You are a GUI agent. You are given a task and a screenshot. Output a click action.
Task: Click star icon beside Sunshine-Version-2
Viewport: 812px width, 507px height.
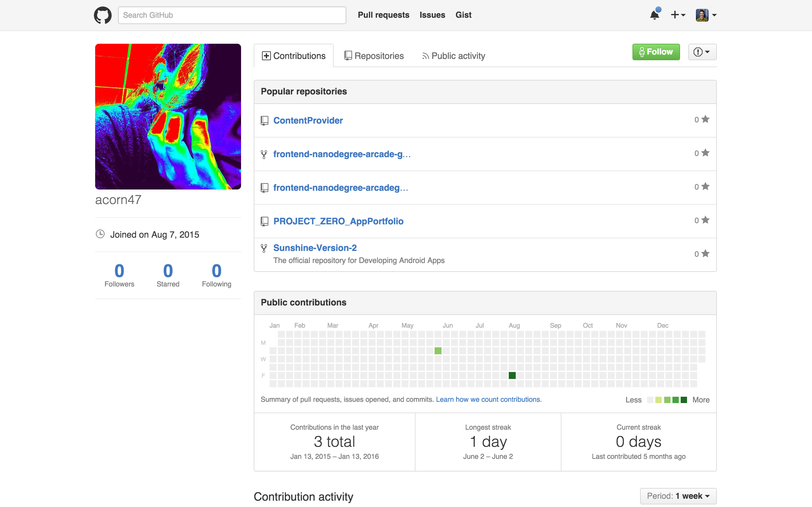tap(705, 253)
